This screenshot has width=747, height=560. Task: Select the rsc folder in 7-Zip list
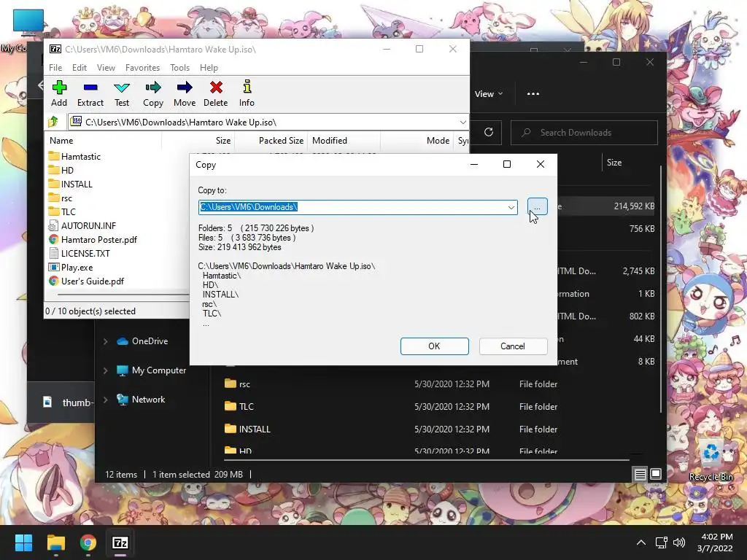click(x=61, y=198)
